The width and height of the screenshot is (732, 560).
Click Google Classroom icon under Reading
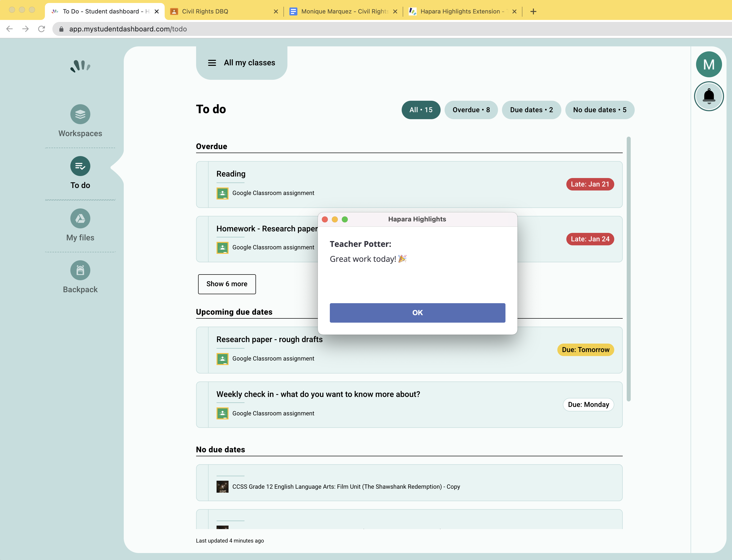click(x=223, y=193)
